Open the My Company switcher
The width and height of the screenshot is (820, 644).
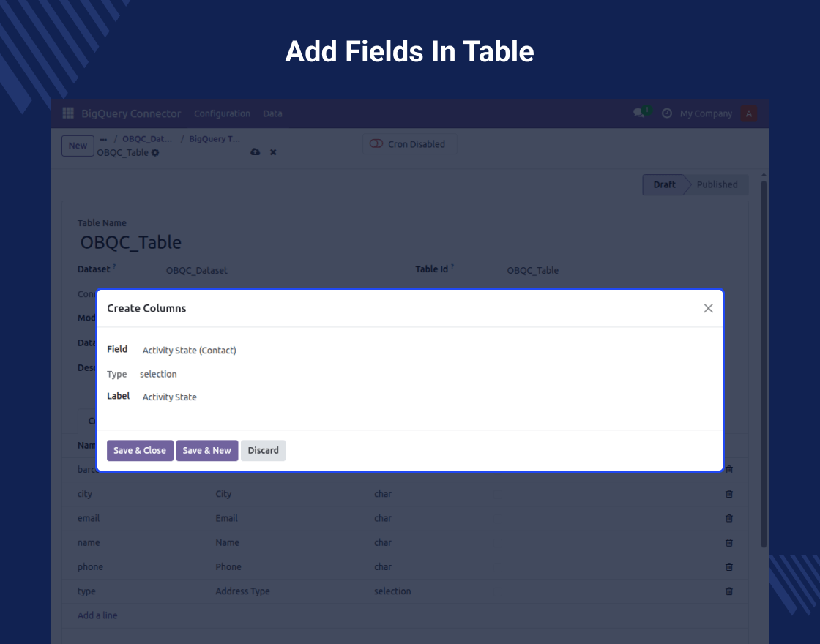point(706,113)
